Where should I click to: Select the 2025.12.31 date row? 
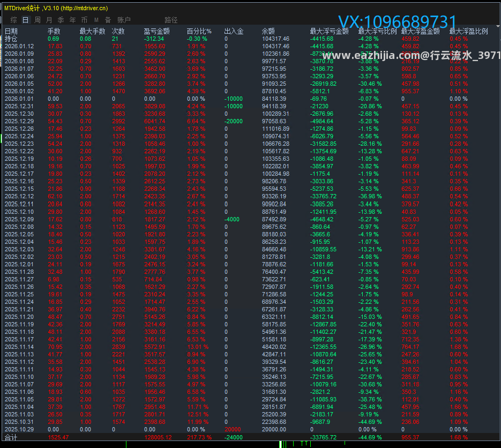click(x=19, y=106)
